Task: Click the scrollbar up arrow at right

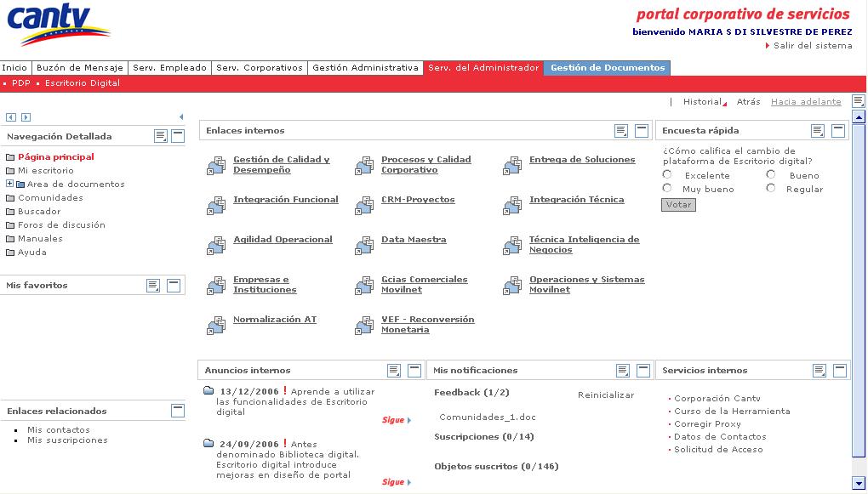Action: tap(859, 116)
